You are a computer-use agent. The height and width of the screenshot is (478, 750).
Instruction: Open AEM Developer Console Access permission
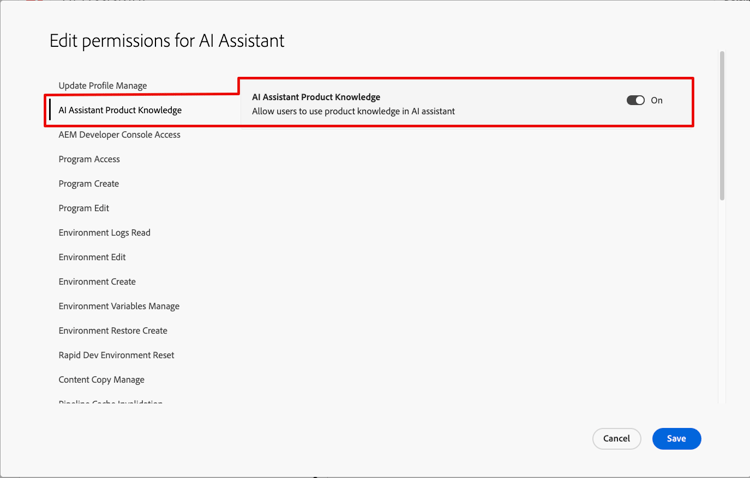[x=119, y=135]
